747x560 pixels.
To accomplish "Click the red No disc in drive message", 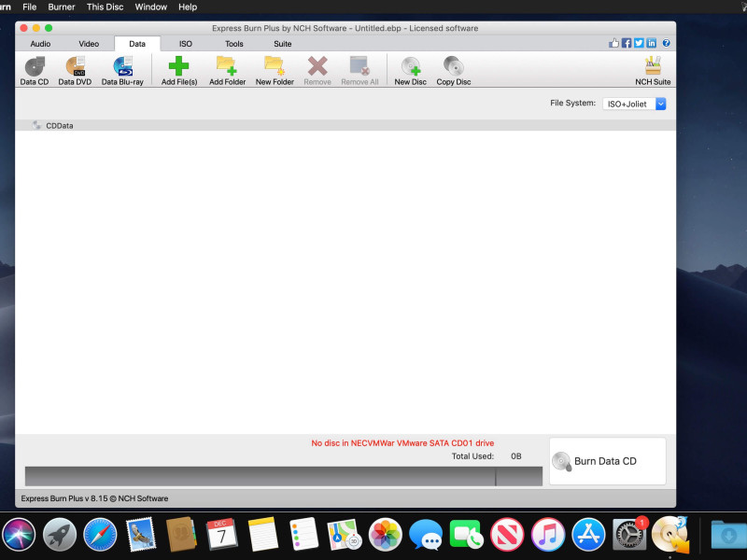I will click(x=402, y=443).
